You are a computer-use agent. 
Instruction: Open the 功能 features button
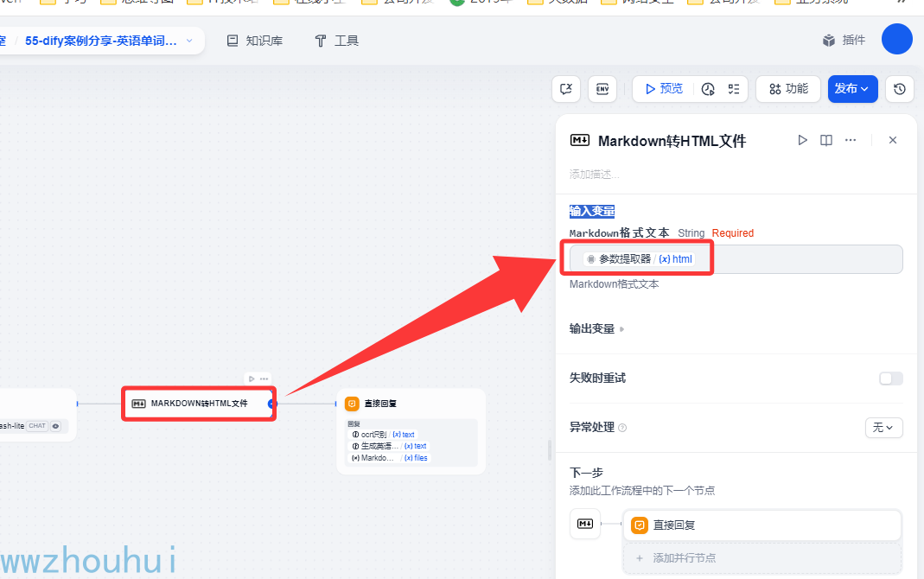point(788,89)
